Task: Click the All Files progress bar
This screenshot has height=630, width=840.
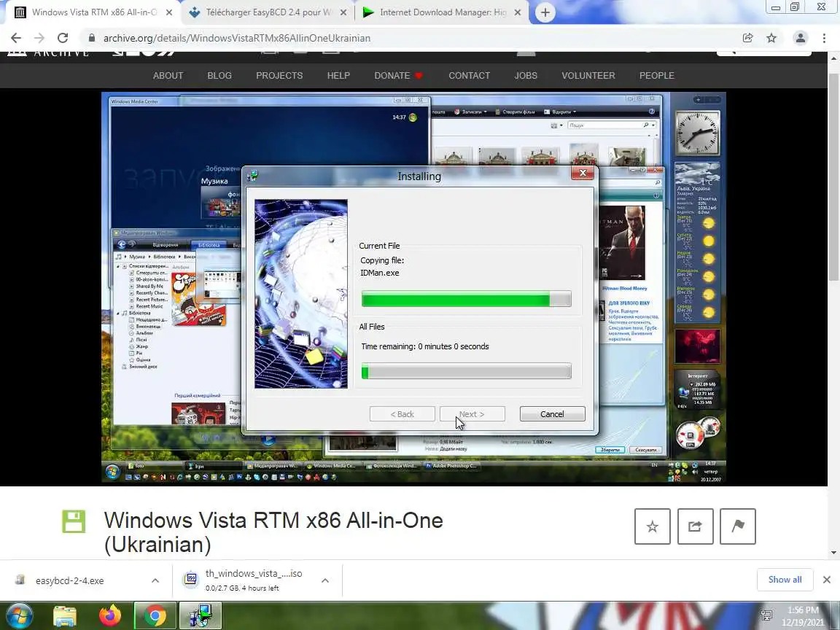Action: tap(466, 371)
